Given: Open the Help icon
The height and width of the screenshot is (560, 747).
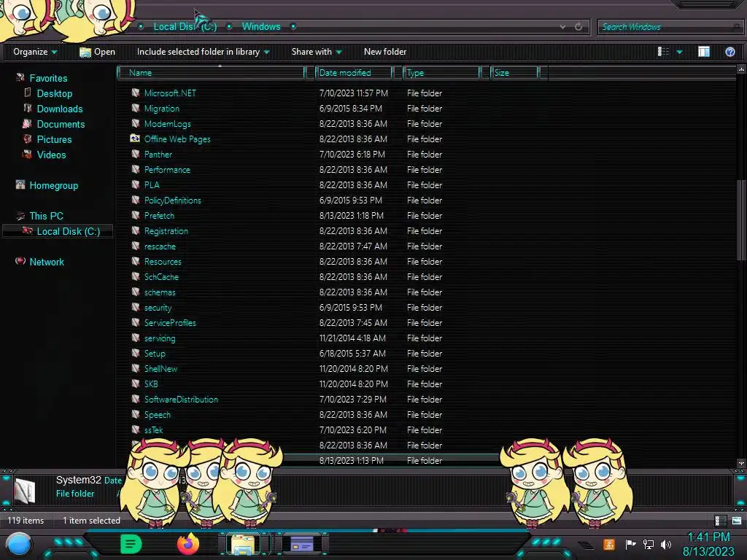Looking at the screenshot, I should click(729, 52).
